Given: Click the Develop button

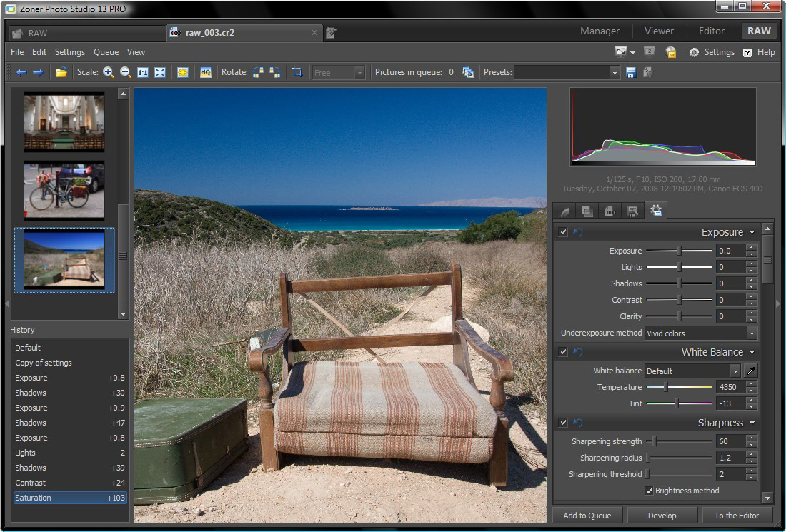Looking at the screenshot, I should 661,515.
